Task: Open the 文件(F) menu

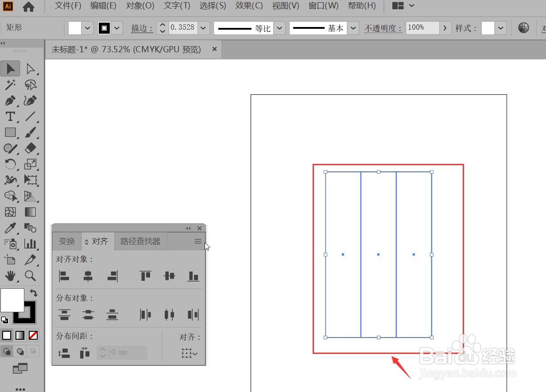Action: pyautogui.click(x=68, y=6)
